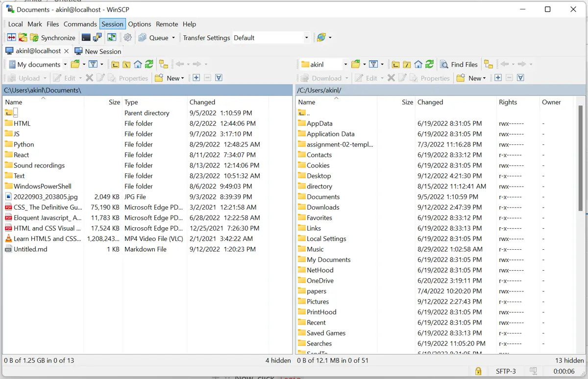This screenshot has width=588, height=379.
Task: Open Preferences gear icon
Action: (x=128, y=38)
